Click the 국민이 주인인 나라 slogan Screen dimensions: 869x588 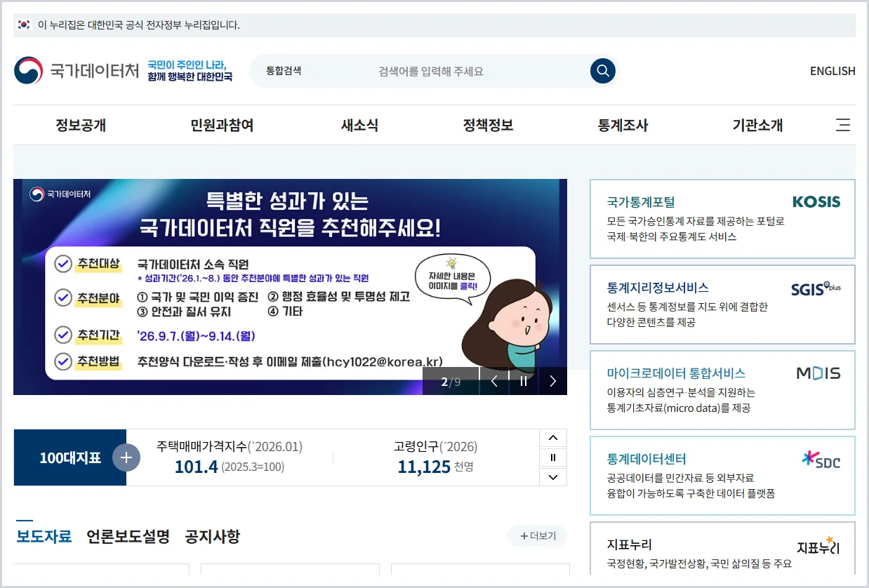click(x=190, y=71)
